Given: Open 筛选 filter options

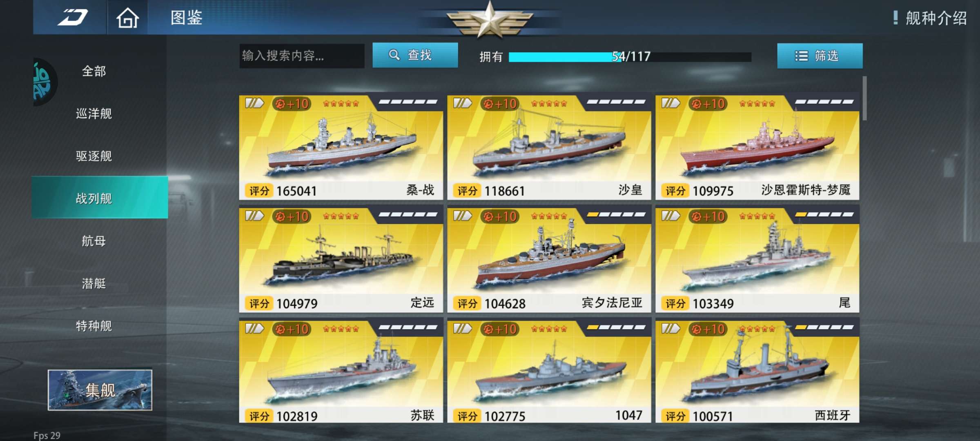Looking at the screenshot, I should tap(820, 56).
